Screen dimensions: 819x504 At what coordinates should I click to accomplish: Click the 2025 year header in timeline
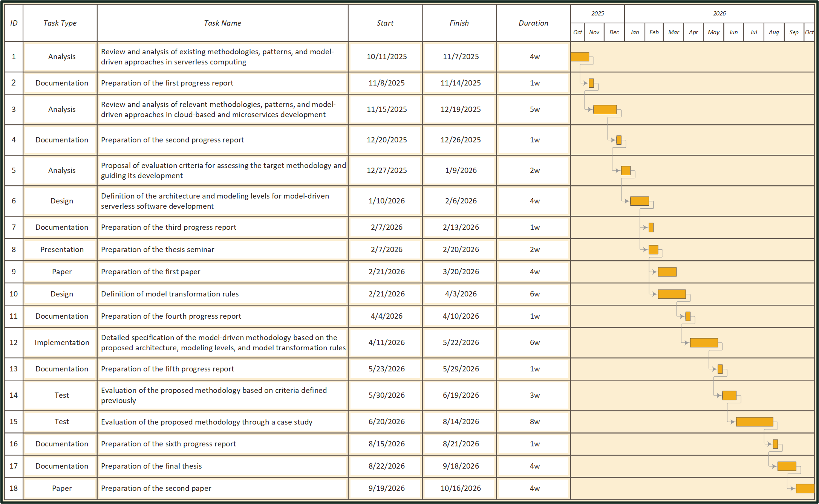coord(597,14)
